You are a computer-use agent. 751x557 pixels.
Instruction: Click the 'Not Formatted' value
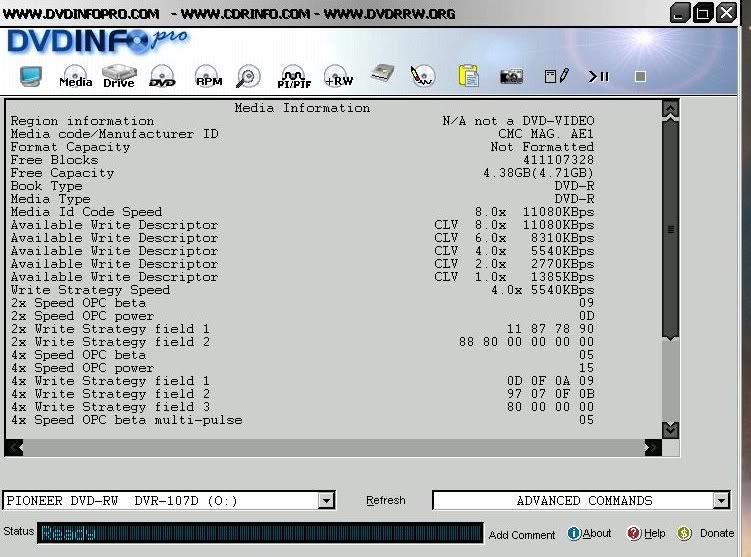[x=542, y=147]
